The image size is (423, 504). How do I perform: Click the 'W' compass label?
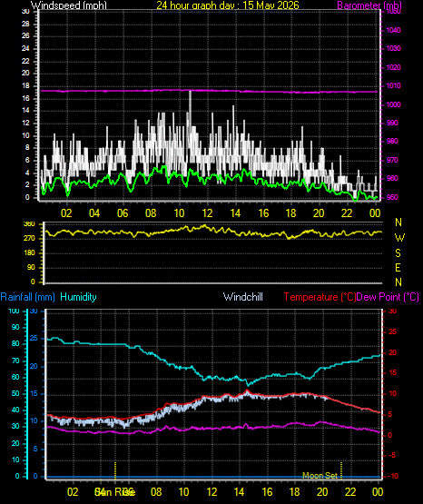tap(399, 238)
